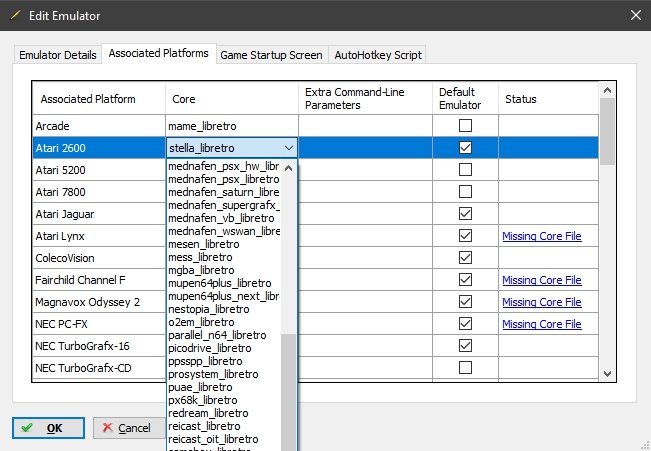Click the pencil icon in the title bar
The image size is (651, 451).
pos(15,15)
